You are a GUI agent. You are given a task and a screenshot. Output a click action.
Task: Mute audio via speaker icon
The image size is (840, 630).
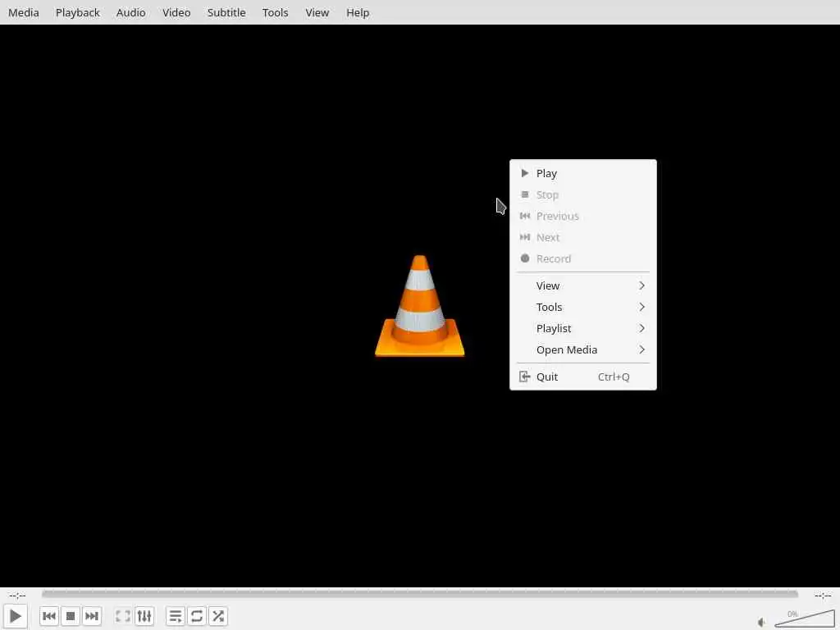tap(762, 622)
